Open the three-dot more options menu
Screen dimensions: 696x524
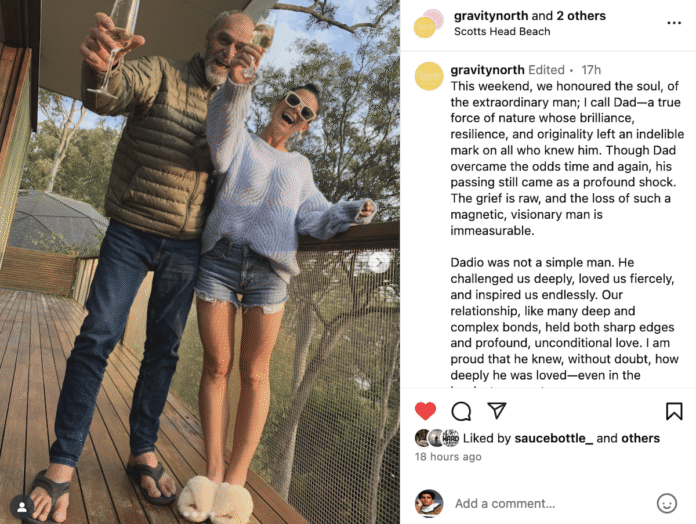coord(674,23)
